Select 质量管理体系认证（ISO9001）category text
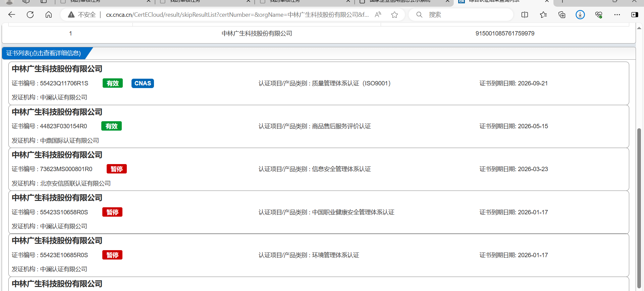The height and width of the screenshot is (291, 644). pos(352,83)
